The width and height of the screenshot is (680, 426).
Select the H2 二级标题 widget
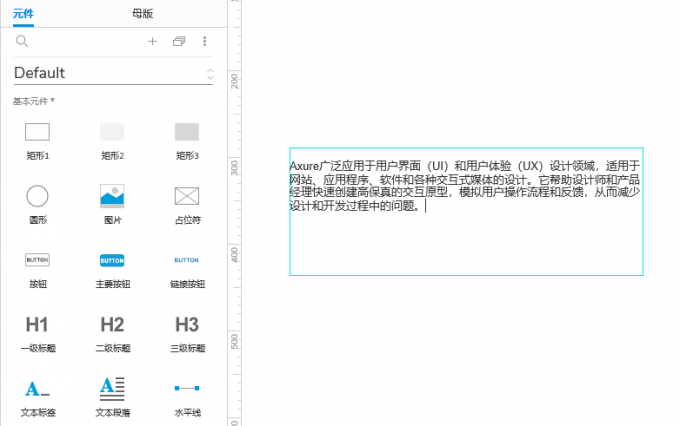coord(112,334)
